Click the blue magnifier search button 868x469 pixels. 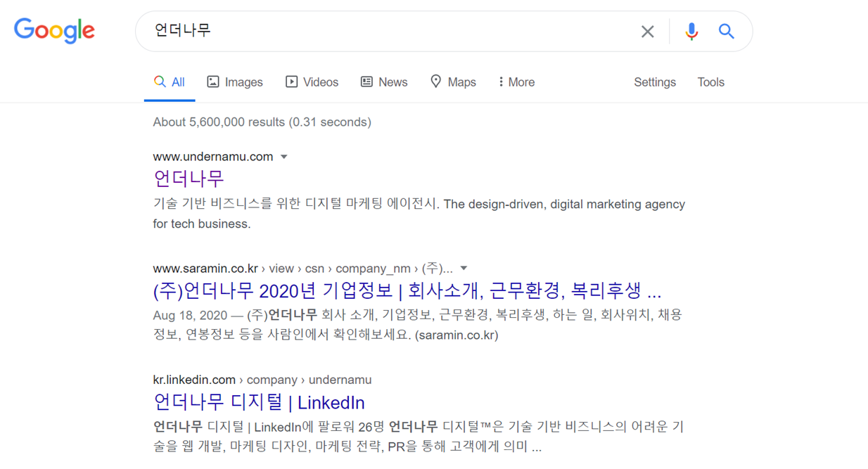(x=727, y=31)
